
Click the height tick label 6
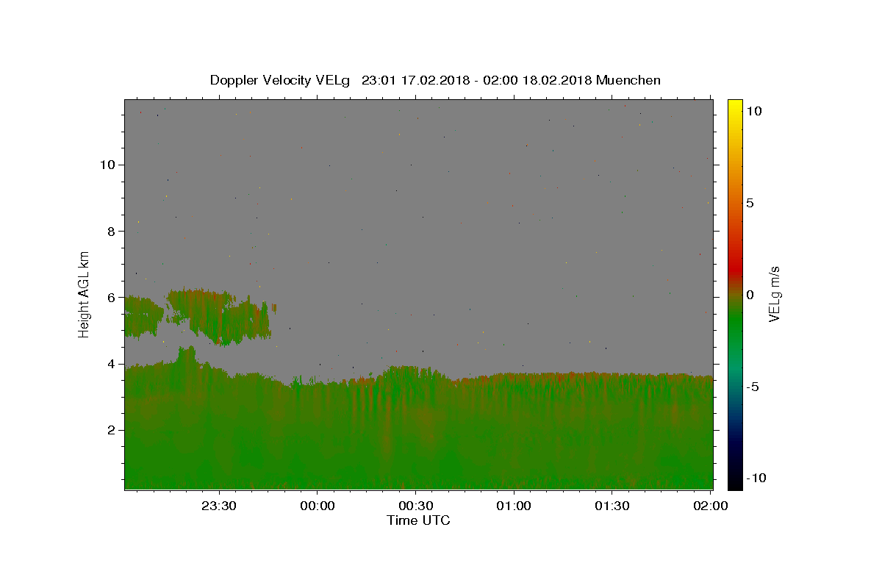pos(112,298)
